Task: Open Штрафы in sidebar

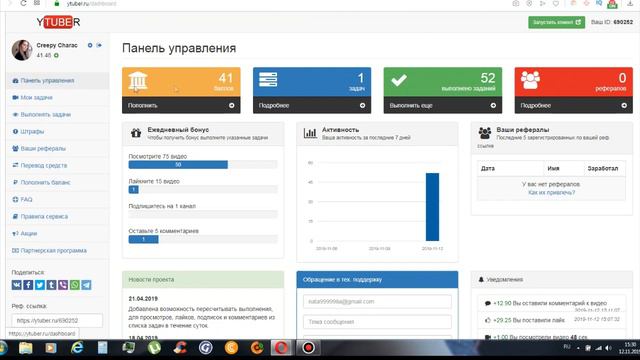Action: tap(58, 131)
